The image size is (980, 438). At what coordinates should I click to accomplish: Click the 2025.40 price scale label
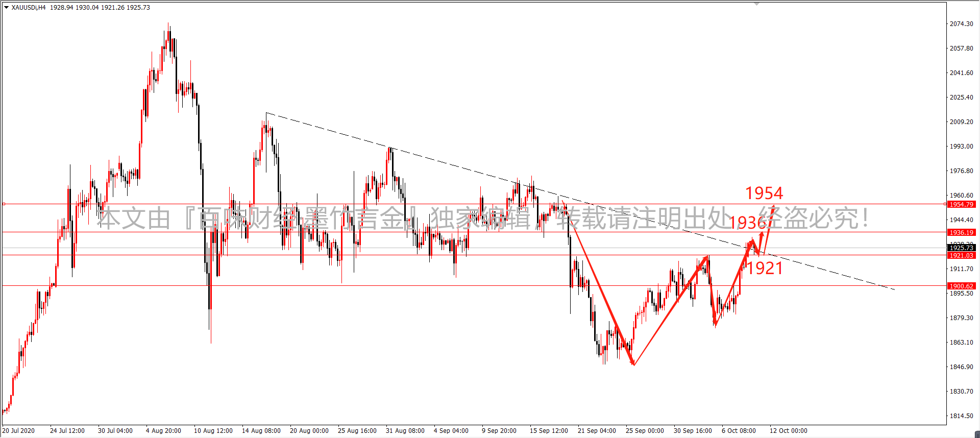tap(961, 98)
